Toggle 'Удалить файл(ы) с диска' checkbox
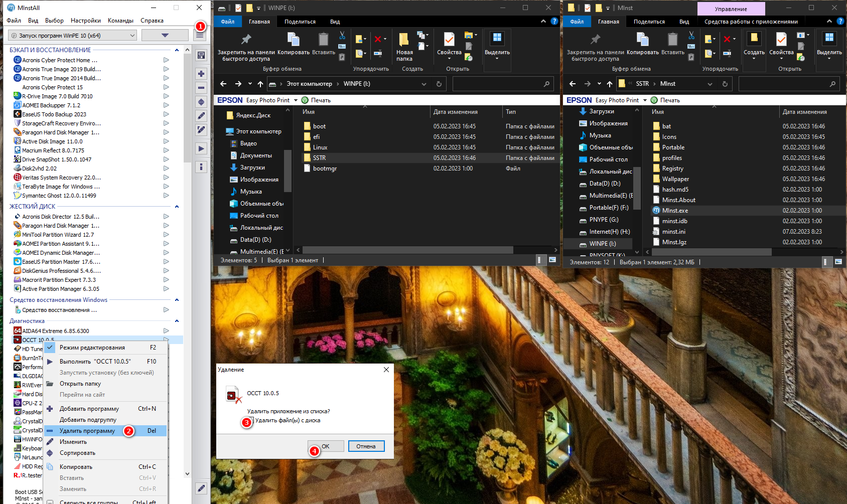 [251, 420]
